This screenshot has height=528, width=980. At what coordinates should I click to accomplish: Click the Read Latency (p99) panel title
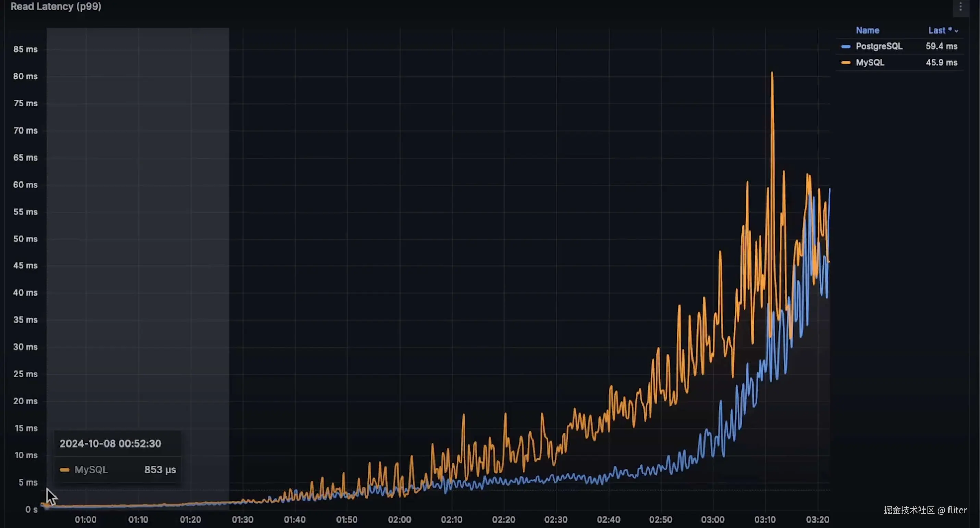click(56, 7)
